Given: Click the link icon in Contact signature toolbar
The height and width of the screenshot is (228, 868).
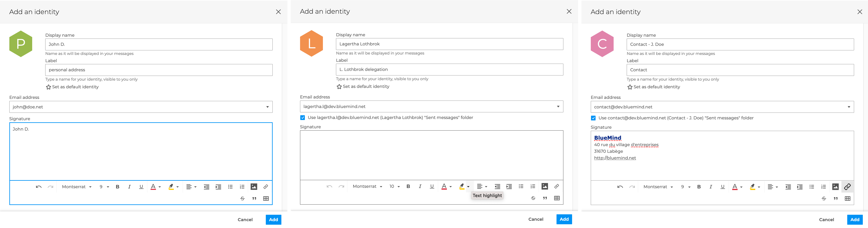Looking at the screenshot, I should coord(847,187).
